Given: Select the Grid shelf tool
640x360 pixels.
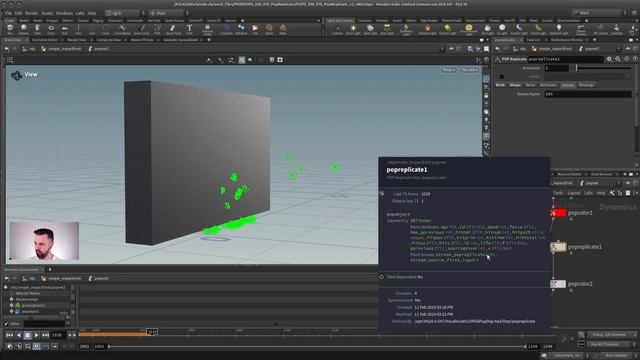Looking at the screenshot, I should (65, 29).
